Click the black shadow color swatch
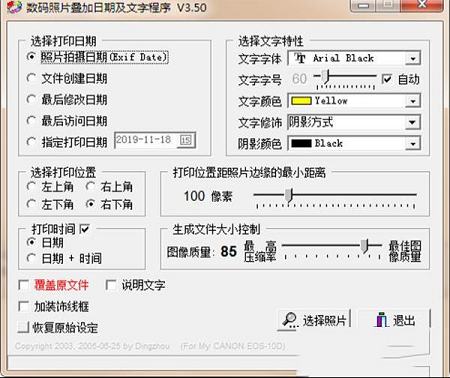The image size is (450, 378). coord(301,143)
